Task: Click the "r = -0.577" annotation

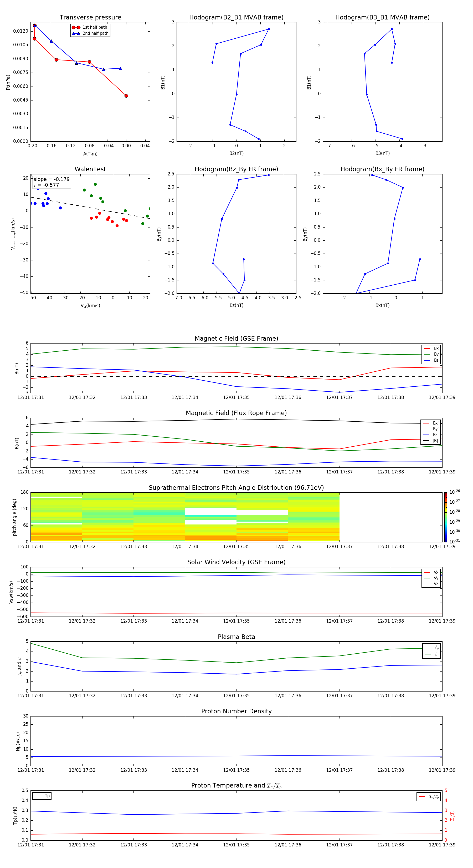Action: pos(47,185)
